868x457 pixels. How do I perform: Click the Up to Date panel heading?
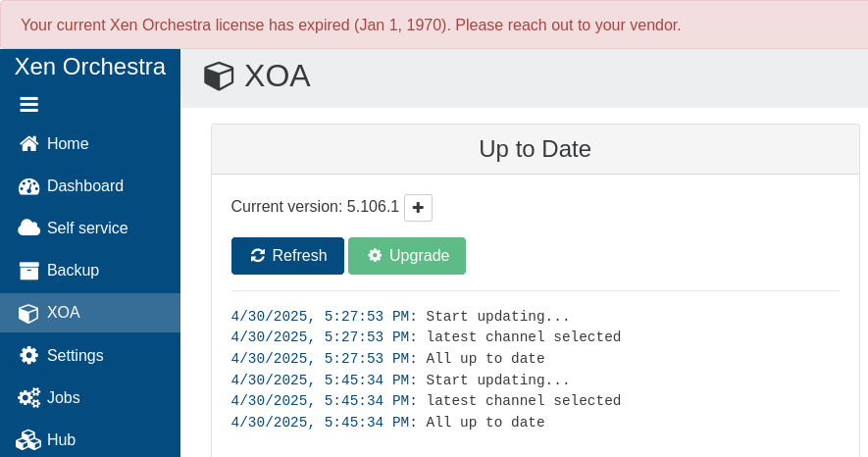click(535, 149)
